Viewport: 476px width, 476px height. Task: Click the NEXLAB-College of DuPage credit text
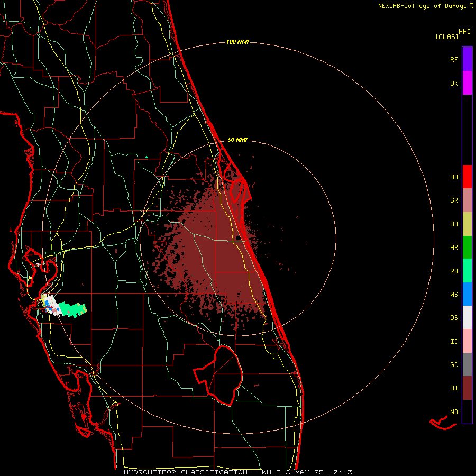[425, 6]
